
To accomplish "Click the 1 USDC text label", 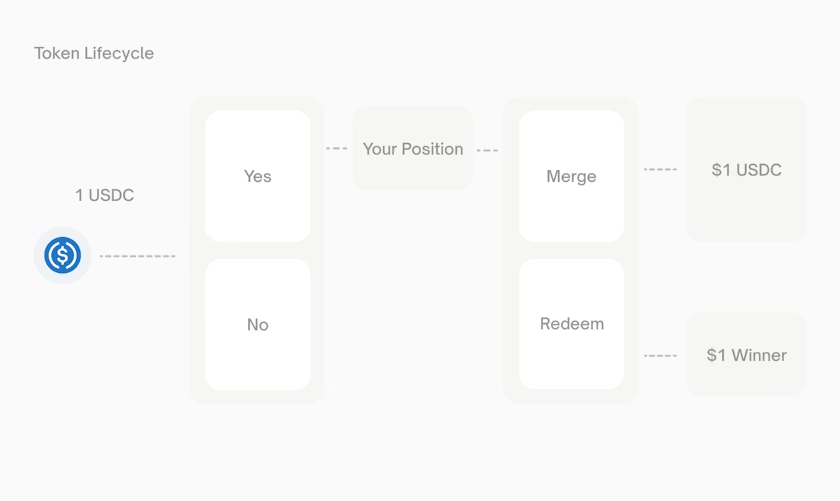I will pyautogui.click(x=104, y=195).
